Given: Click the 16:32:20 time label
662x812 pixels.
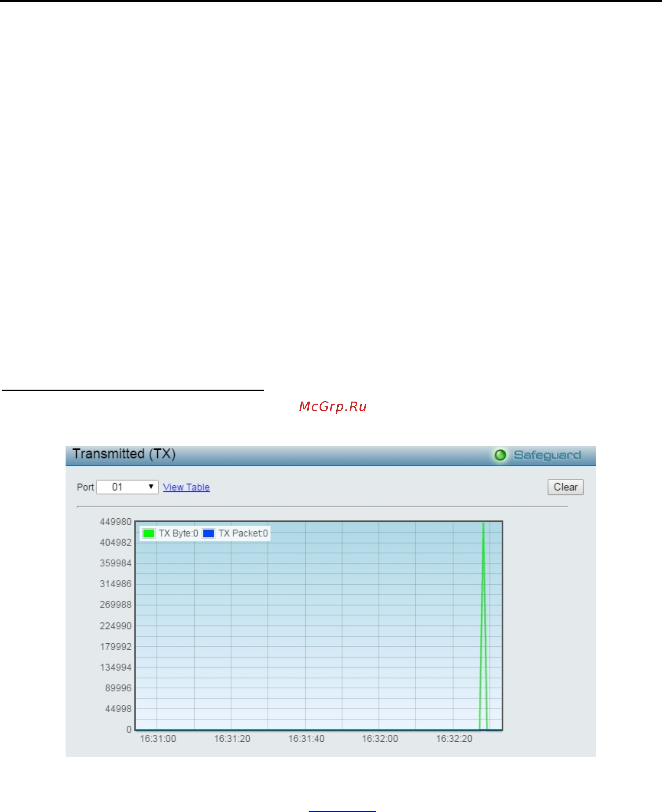Looking at the screenshot, I should tap(454, 739).
